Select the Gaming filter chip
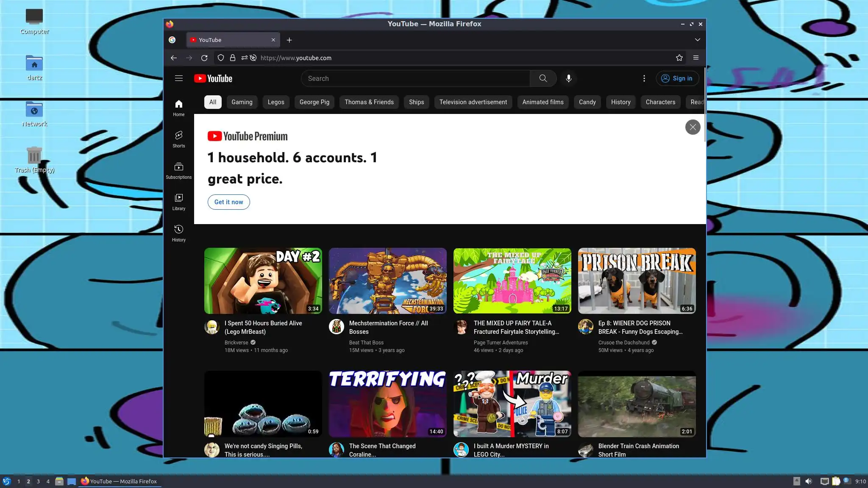The width and height of the screenshot is (868, 488). point(242,102)
